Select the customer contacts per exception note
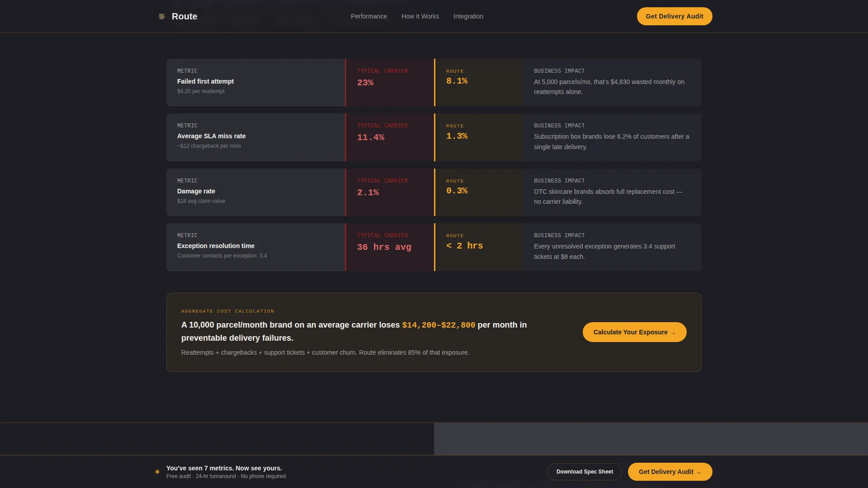868x488 pixels. click(x=222, y=256)
